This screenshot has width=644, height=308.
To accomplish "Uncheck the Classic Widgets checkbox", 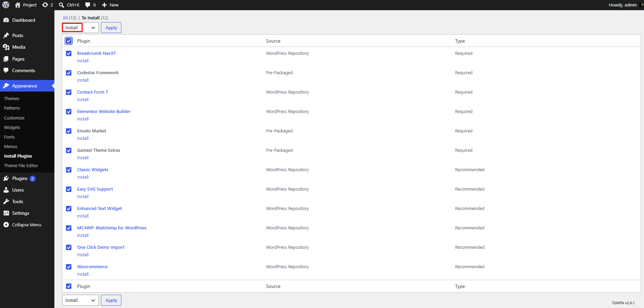I will pos(69,170).
